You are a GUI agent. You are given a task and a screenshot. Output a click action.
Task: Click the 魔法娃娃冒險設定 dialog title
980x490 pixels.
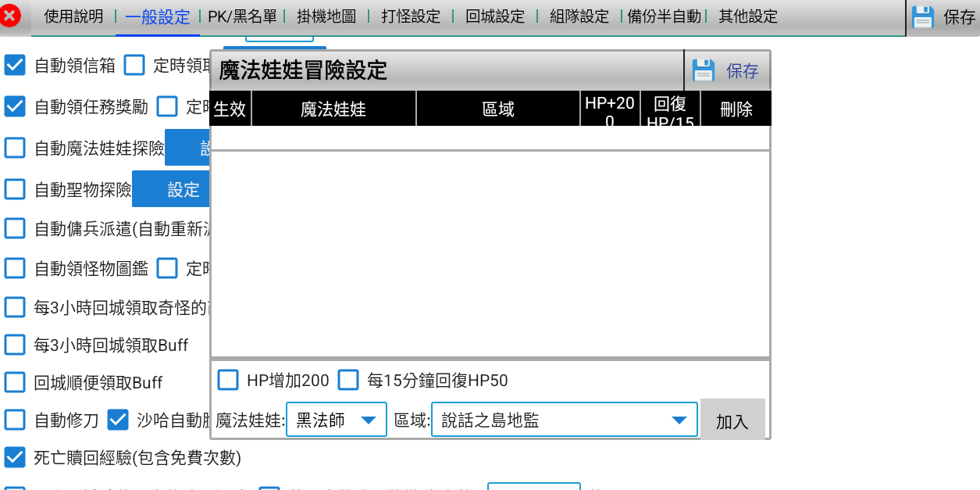(x=303, y=70)
